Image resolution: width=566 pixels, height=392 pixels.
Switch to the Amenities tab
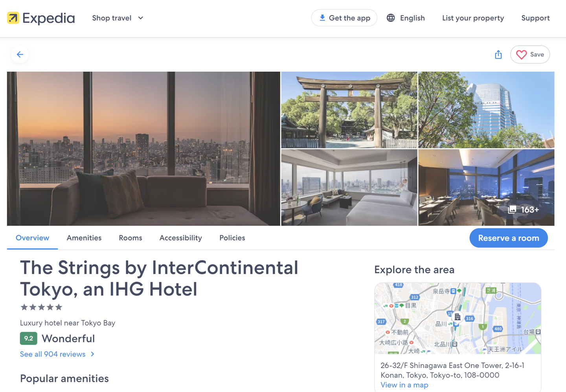[x=84, y=238]
